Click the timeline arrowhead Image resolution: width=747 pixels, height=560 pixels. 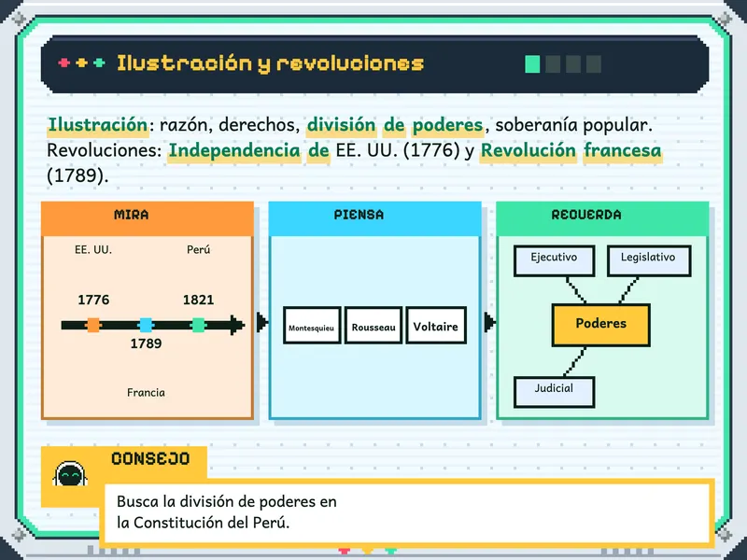(x=237, y=325)
